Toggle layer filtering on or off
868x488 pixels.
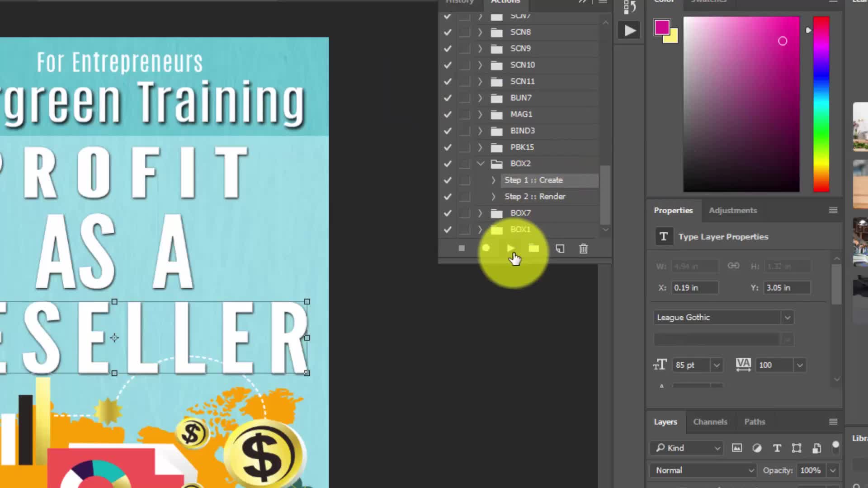835,447
